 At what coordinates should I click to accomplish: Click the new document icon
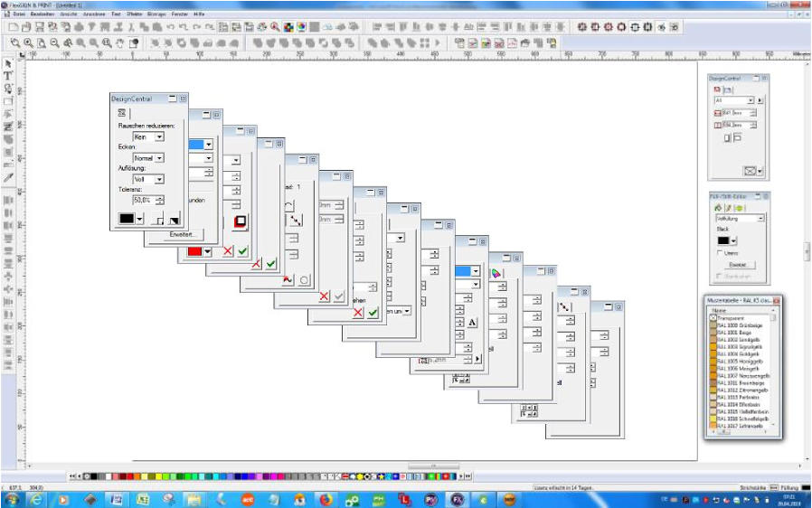[x=13, y=27]
